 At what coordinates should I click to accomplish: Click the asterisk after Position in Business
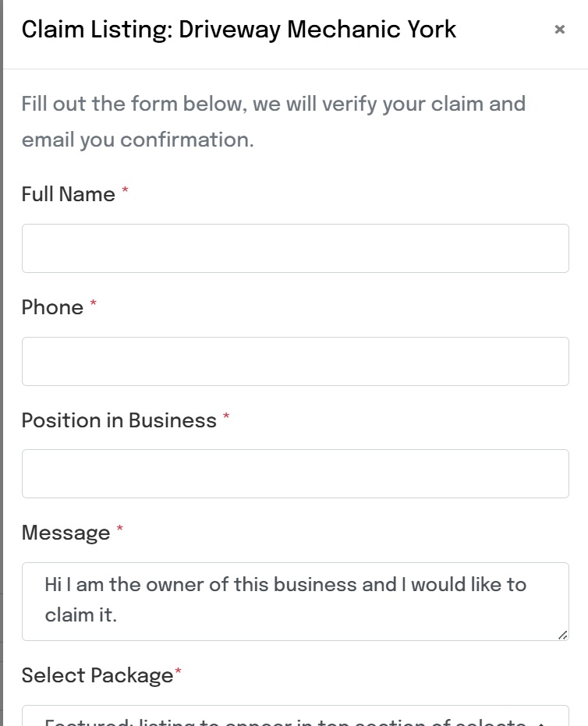(x=226, y=418)
